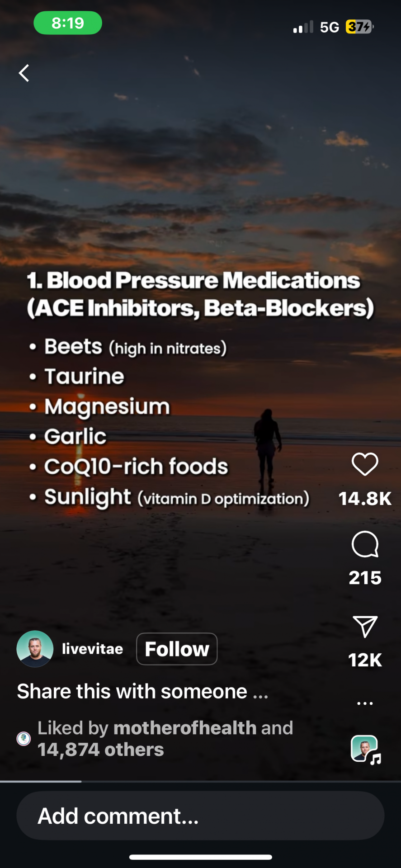Screen dimensions: 401x868
Task: Open the reel's audio track thumbnail
Action: click(365, 749)
